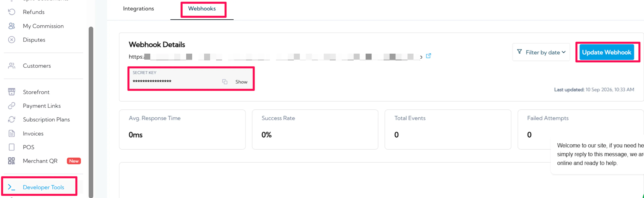Select the Webhooks tab
This screenshot has height=198, width=644.
[202, 9]
